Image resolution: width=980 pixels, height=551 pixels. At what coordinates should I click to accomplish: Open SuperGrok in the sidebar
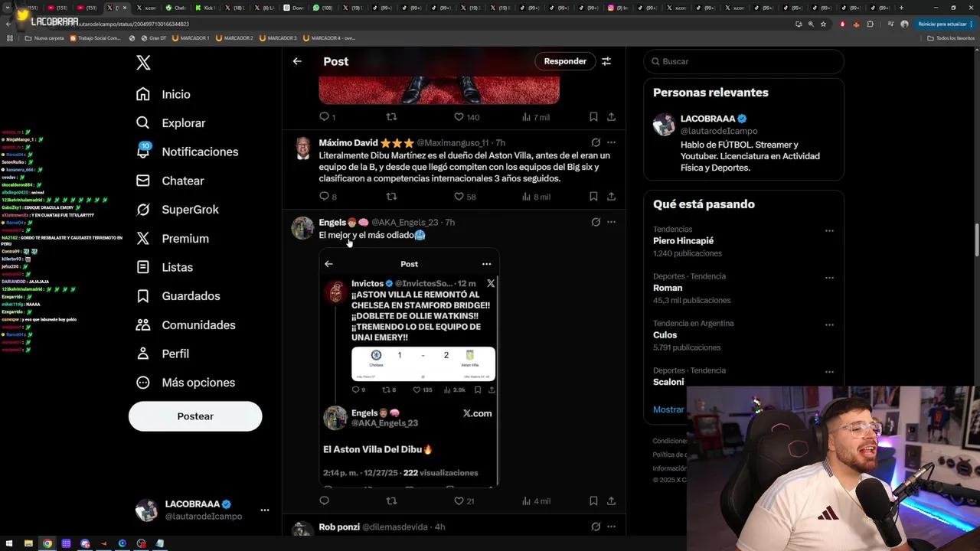pyautogui.click(x=178, y=210)
